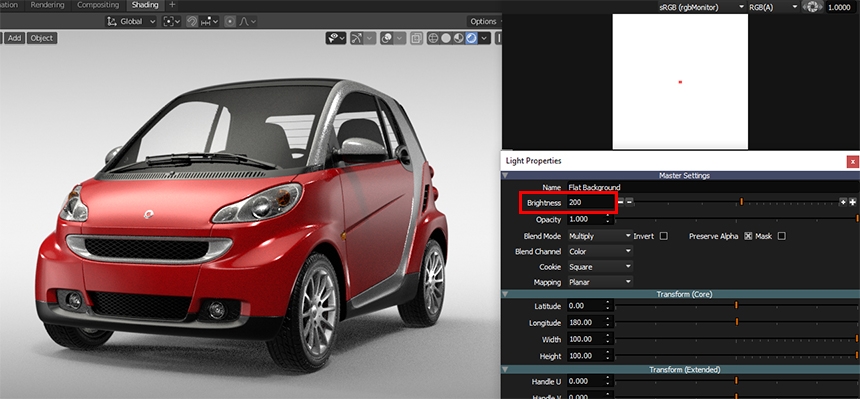Image resolution: width=860 pixels, height=399 pixels.
Task: Toggle viewport gizmos display
Action: click(x=357, y=38)
